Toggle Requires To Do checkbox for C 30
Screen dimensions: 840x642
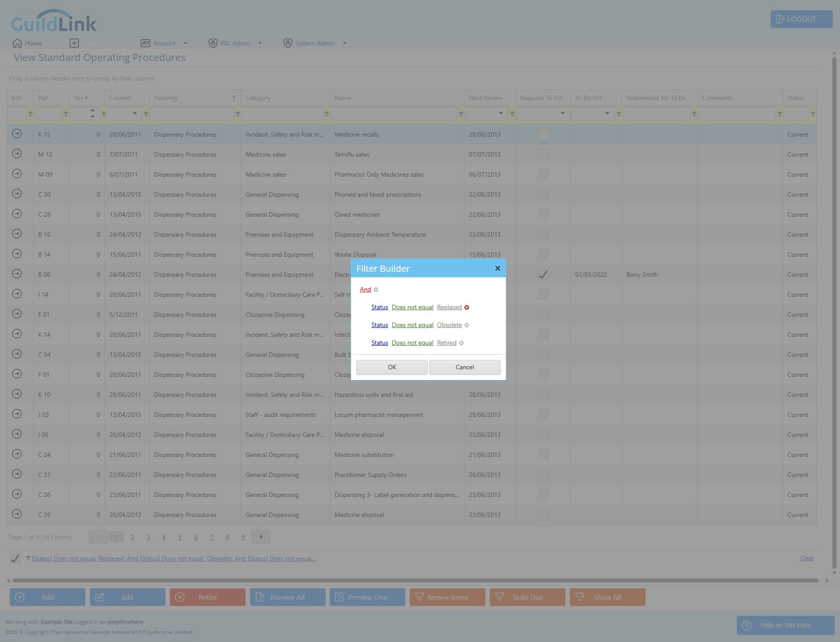click(x=543, y=194)
